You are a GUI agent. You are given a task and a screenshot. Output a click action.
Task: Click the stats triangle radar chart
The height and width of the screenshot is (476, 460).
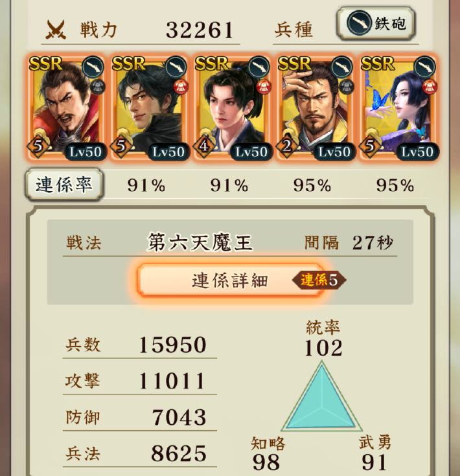pyautogui.click(x=322, y=396)
